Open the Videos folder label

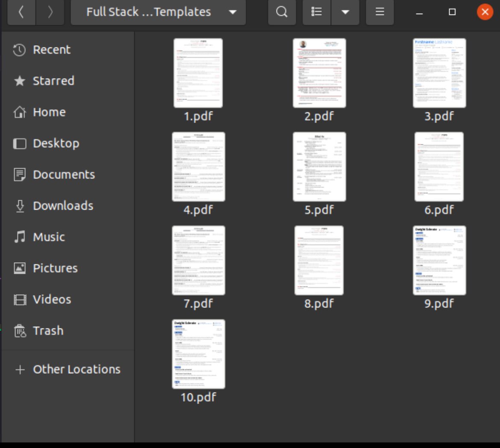(x=52, y=299)
